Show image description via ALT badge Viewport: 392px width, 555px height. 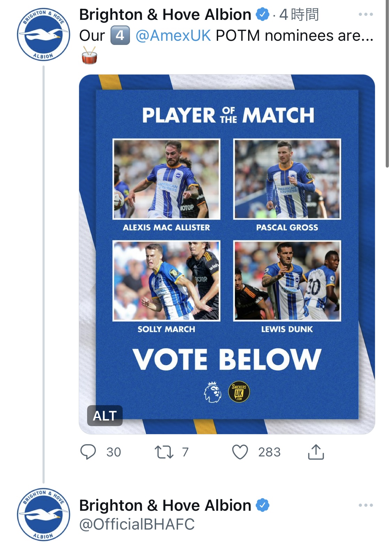tap(105, 416)
